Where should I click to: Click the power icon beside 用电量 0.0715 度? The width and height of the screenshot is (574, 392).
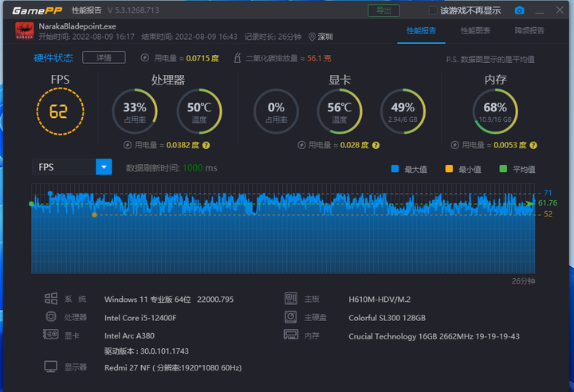tap(144, 58)
